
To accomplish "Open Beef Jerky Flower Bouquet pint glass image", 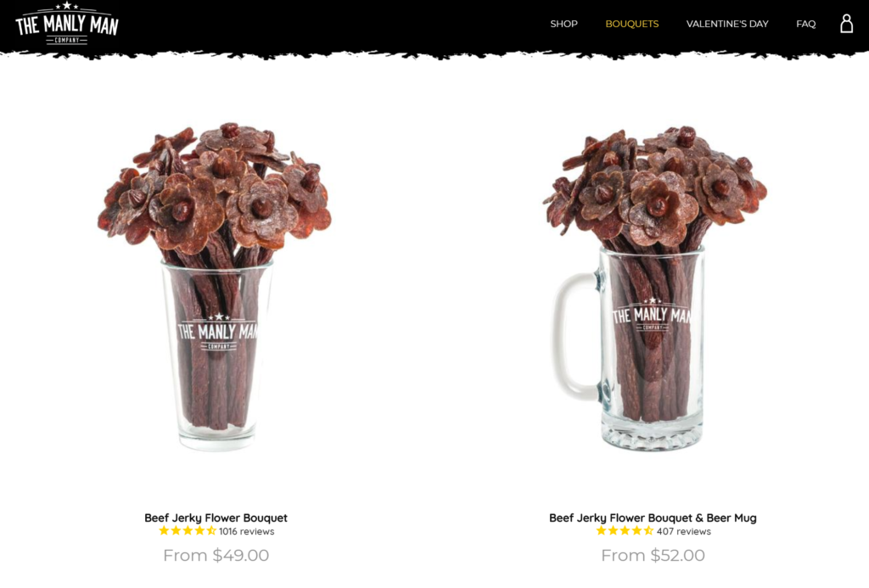I will [216, 287].
